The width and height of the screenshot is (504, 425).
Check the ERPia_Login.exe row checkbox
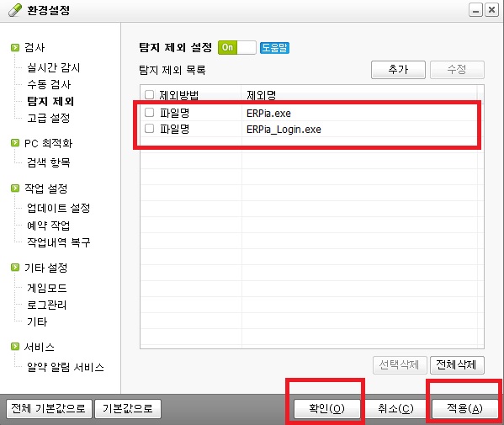click(149, 129)
